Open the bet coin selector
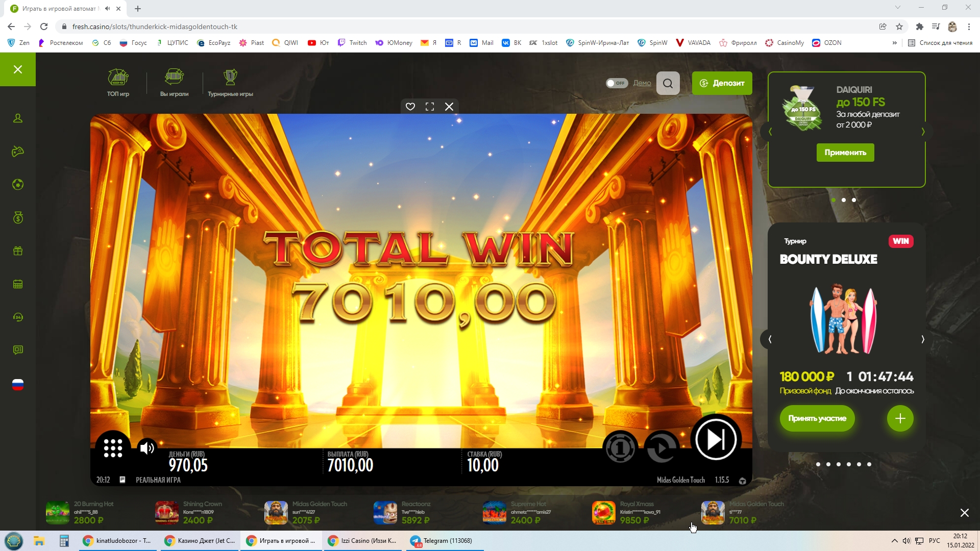 [x=620, y=448]
